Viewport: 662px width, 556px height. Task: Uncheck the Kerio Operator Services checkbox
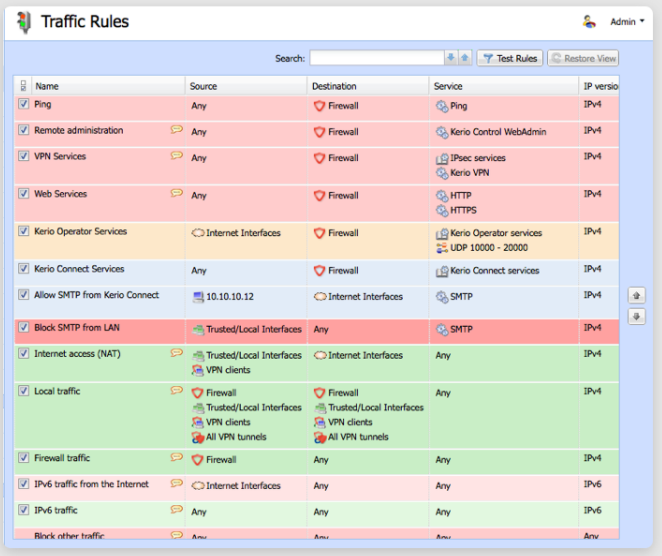pyautogui.click(x=24, y=231)
